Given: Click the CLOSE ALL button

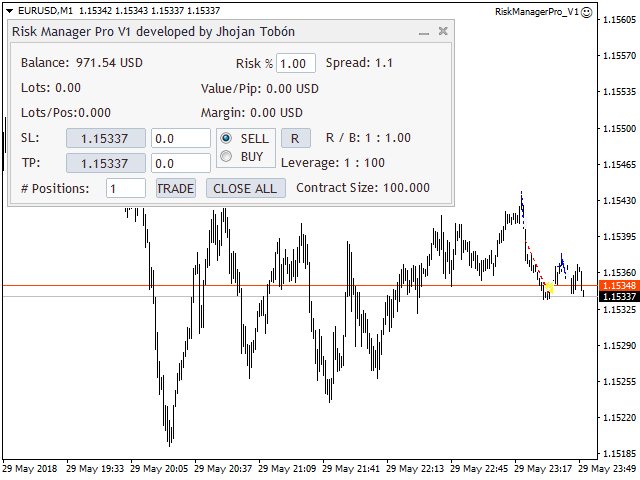Looking at the screenshot, I should (x=246, y=188).
